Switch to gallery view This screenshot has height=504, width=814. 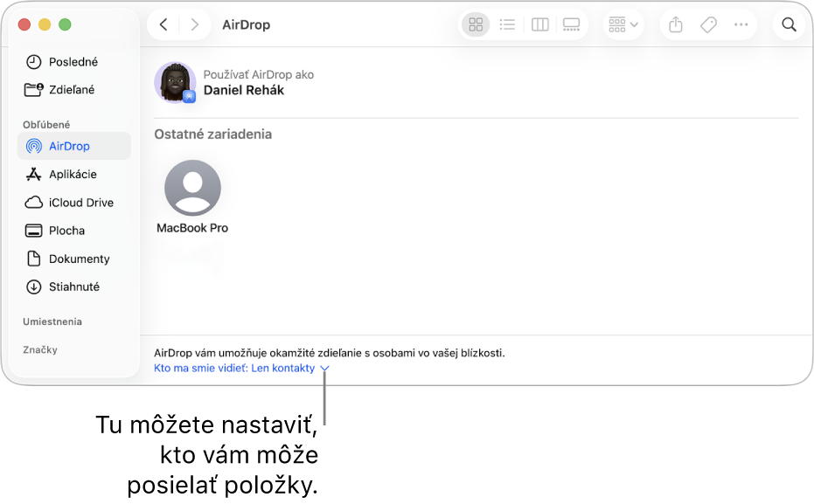pos(572,24)
